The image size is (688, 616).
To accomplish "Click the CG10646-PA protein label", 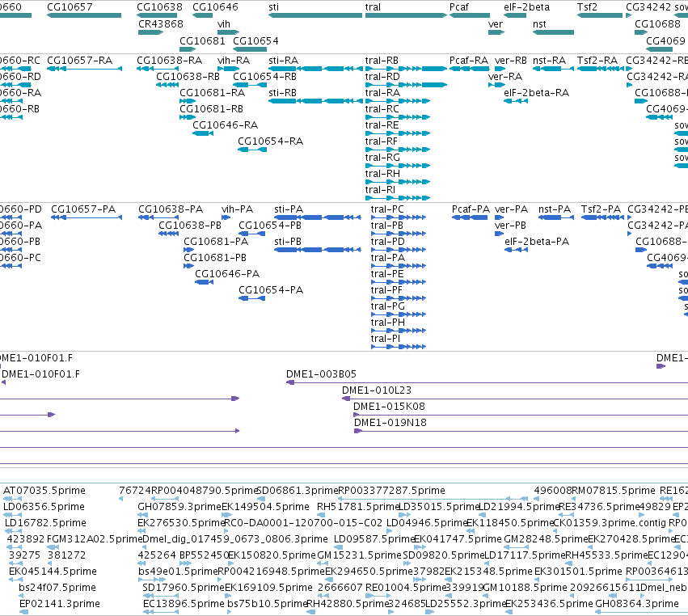I will [x=227, y=274].
